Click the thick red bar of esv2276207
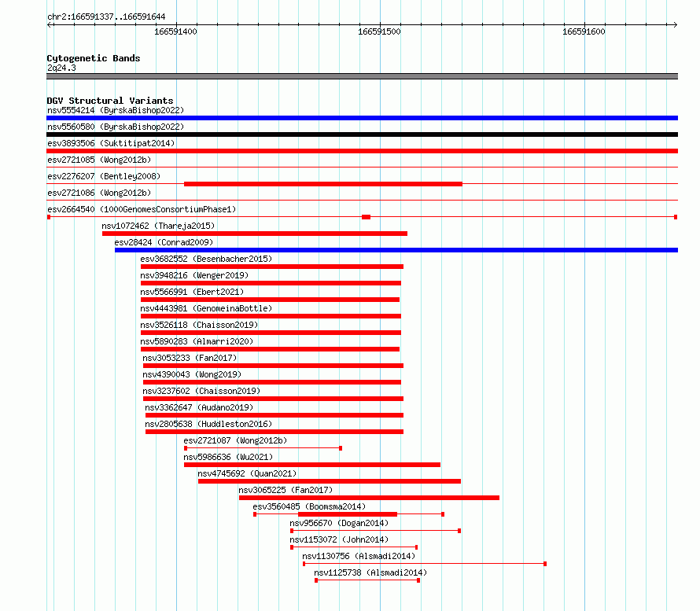700x611 pixels. coord(323,184)
